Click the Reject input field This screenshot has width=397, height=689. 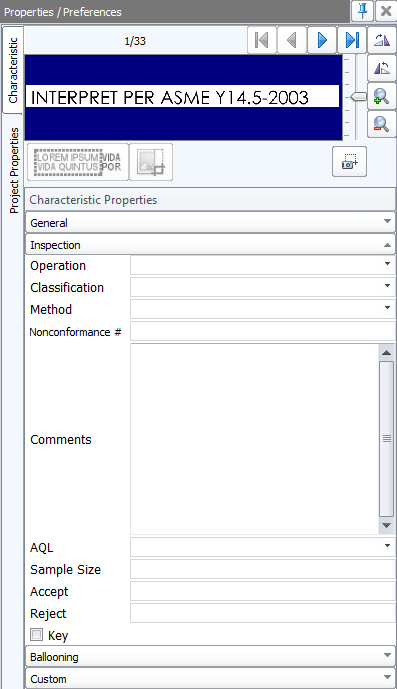[x=262, y=613]
